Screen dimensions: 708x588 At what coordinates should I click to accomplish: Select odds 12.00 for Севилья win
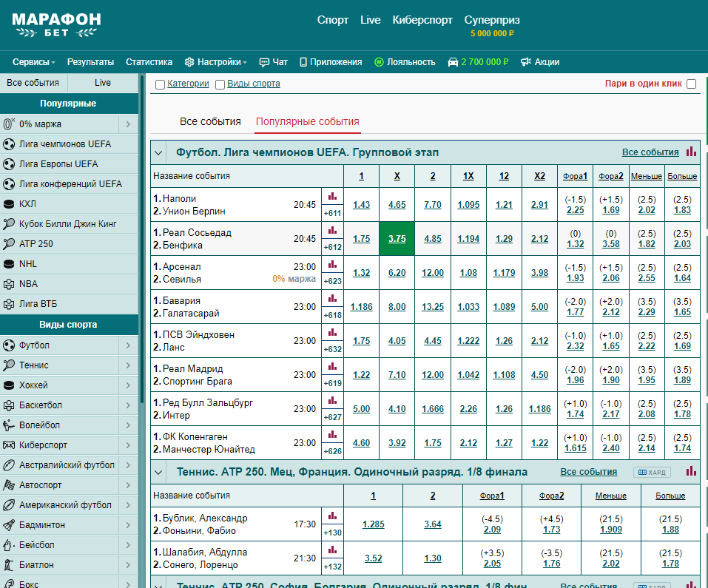tap(433, 273)
